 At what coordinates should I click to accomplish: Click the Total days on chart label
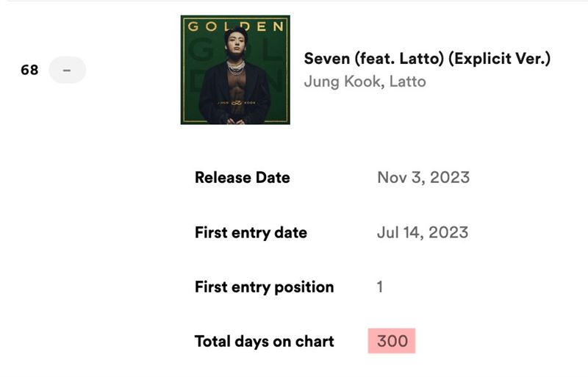(265, 342)
